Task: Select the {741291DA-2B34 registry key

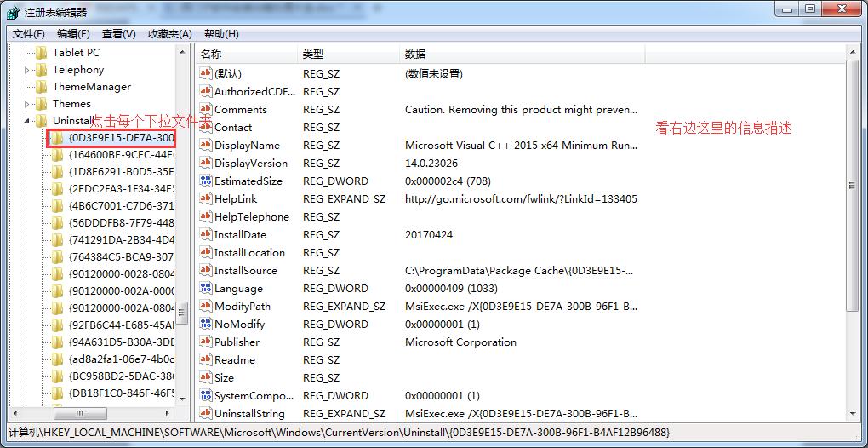Action: pos(122,240)
